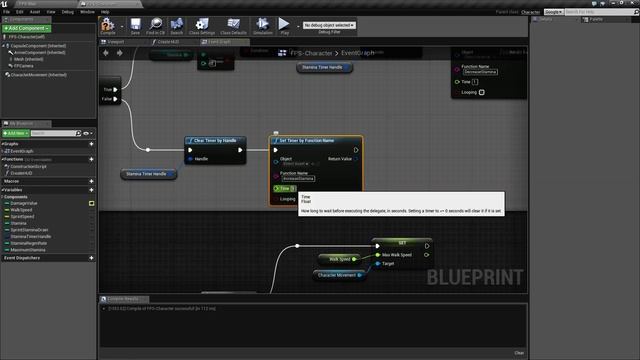Click the Simulation toolbar icon
Screen dimensions: 640x360
(x=262, y=26)
